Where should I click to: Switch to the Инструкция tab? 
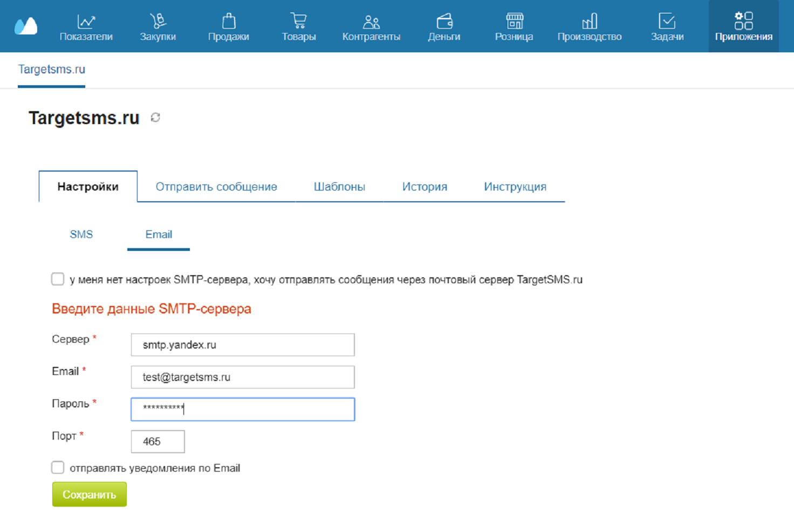(515, 187)
